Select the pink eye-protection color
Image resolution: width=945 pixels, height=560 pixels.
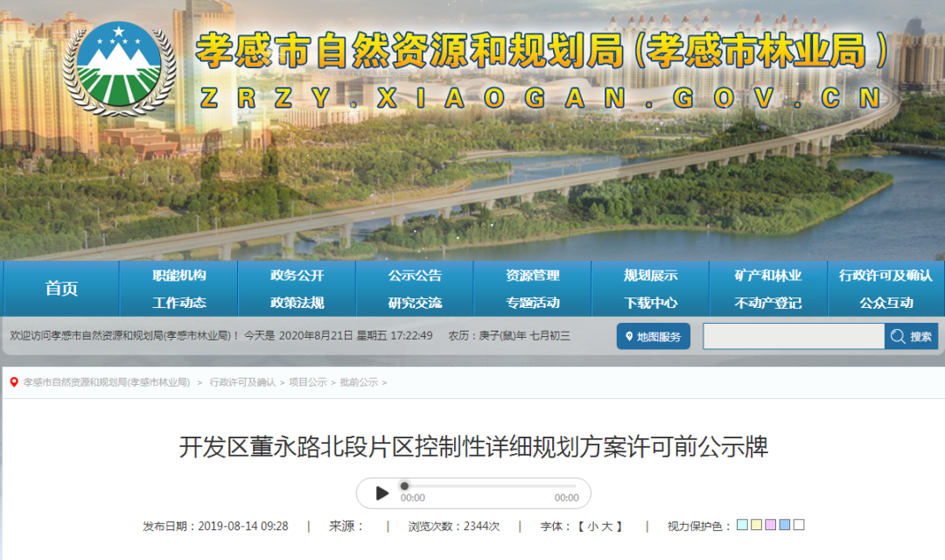point(770,525)
